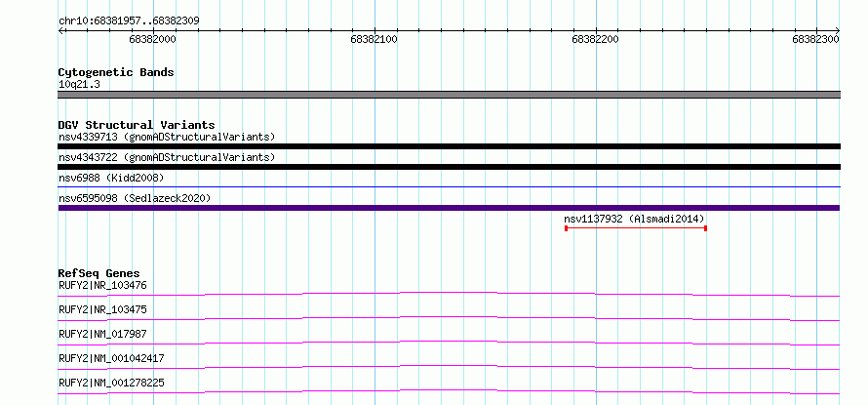Image resolution: width=868 pixels, height=405 pixels.
Task: Select variant label nsv4343722 (gnomADStructuralVariants)
Action: click(167, 157)
